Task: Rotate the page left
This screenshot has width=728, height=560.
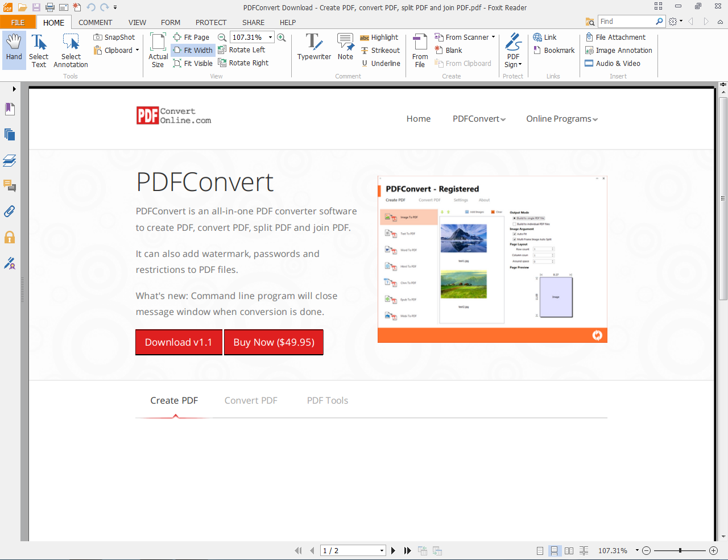Action: pos(242,49)
